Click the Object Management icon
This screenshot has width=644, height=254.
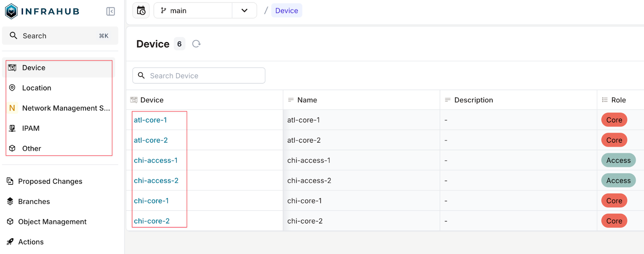point(10,221)
